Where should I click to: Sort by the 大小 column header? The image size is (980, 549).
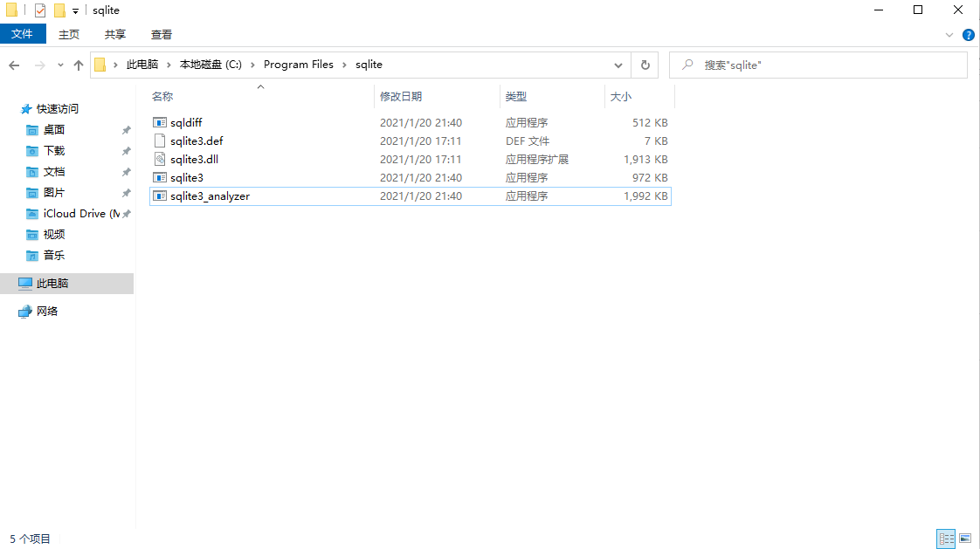(x=621, y=96)
